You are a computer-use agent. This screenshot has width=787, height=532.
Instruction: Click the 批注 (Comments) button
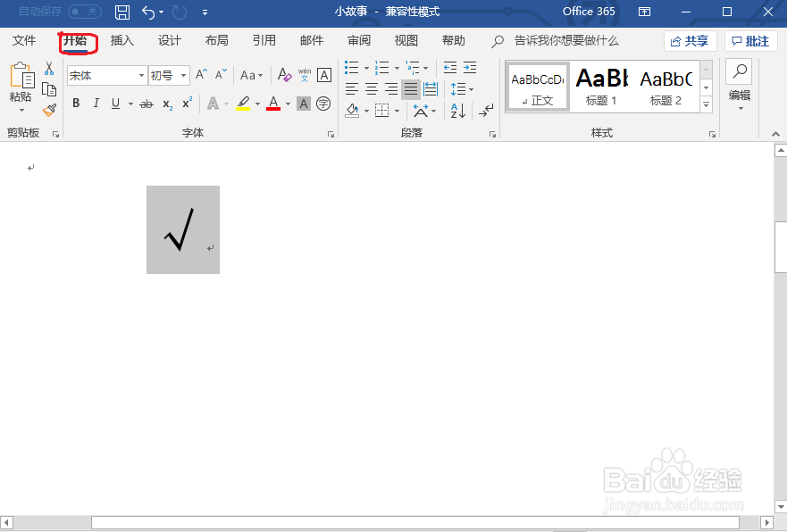click(x=752, y=40)
